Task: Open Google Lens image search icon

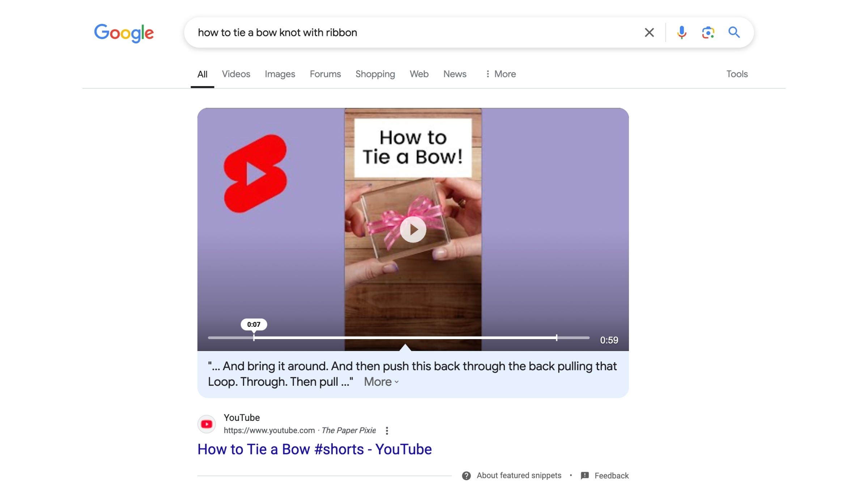Action: [708, 33]
